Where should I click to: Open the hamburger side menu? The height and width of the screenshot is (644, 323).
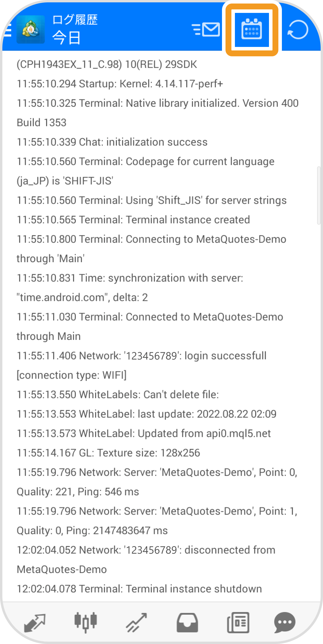pyautogui.click(x=7, y=30)
